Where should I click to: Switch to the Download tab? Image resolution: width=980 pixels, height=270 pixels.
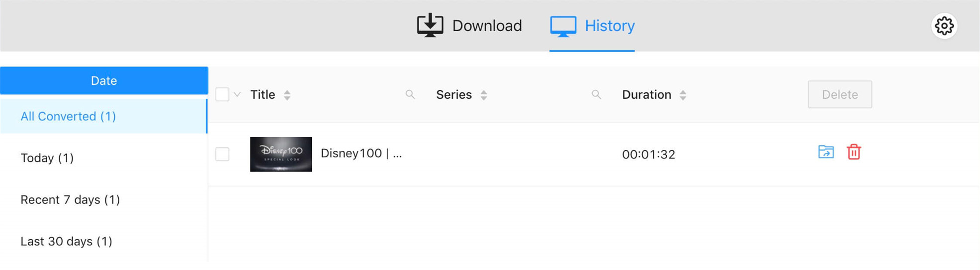pyautogui.click(x=469, y=26)
